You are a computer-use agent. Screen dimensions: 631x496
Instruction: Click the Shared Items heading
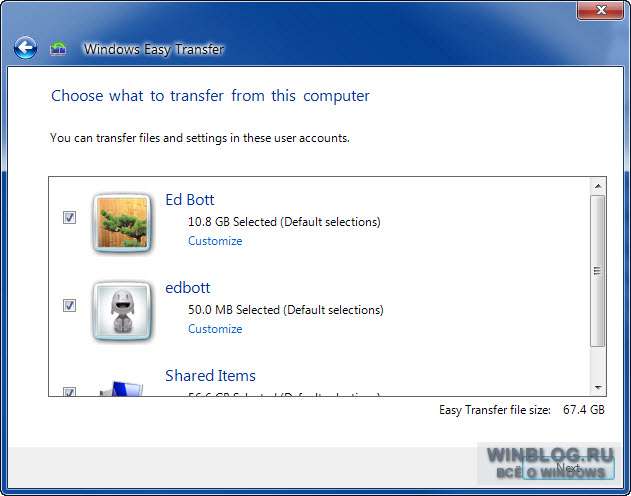click(x=210, y=376)
